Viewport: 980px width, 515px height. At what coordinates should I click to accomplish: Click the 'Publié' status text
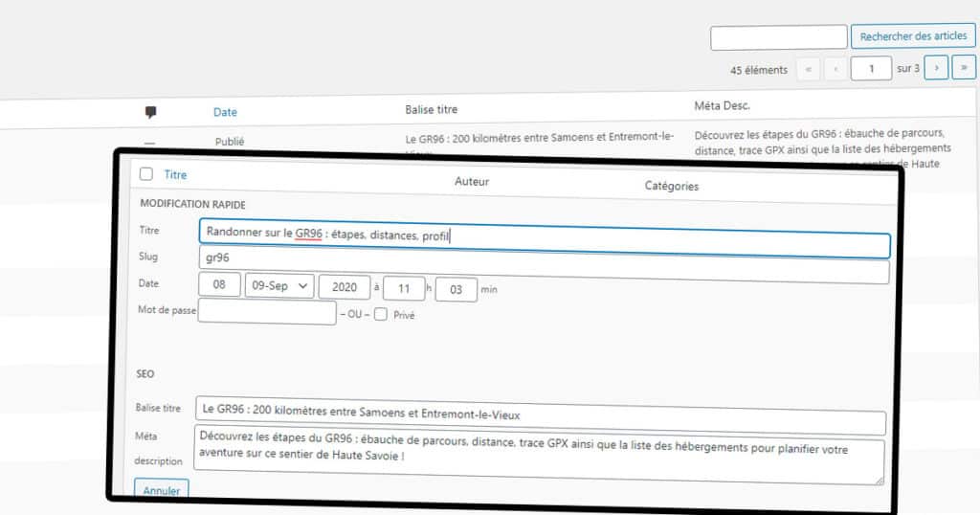point(230,142)
